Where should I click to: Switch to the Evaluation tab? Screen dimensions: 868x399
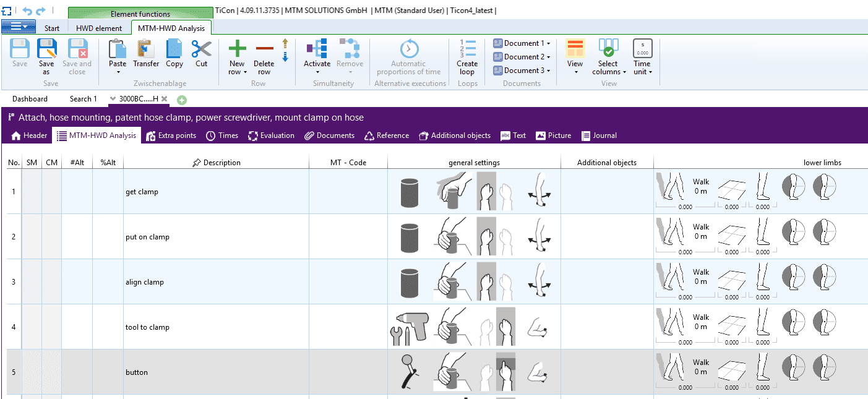click(270, 135)
